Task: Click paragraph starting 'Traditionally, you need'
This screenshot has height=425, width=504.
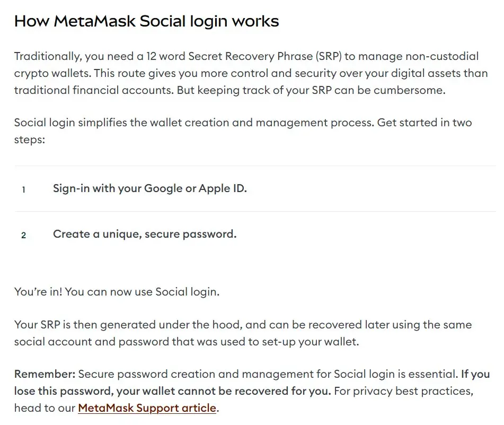Action: click(x=251, y=73)
